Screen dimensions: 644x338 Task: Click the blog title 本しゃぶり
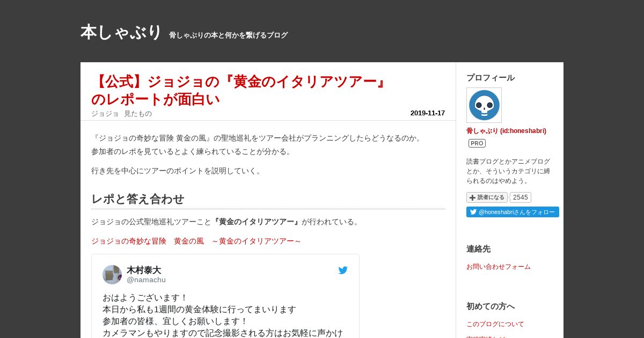[x=121, y=33]
